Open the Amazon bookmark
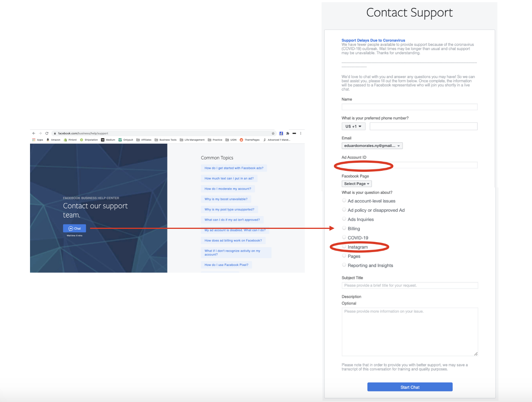The image size is (532, 402). (x=53, y=140)
